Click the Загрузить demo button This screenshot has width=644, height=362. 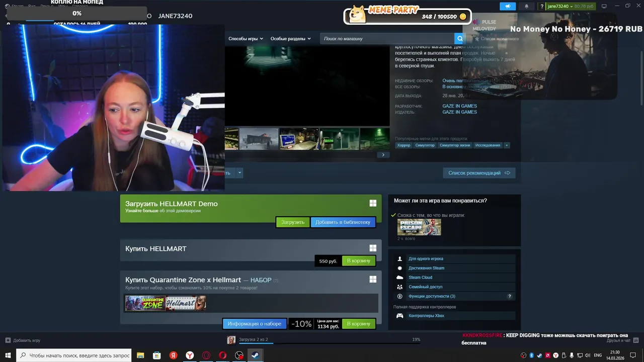click(293, 222)
